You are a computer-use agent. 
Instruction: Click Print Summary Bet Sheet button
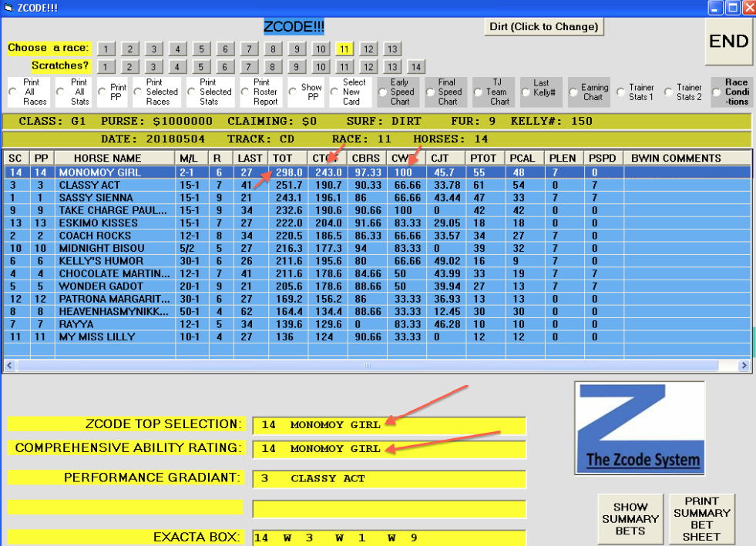point(701,519)
